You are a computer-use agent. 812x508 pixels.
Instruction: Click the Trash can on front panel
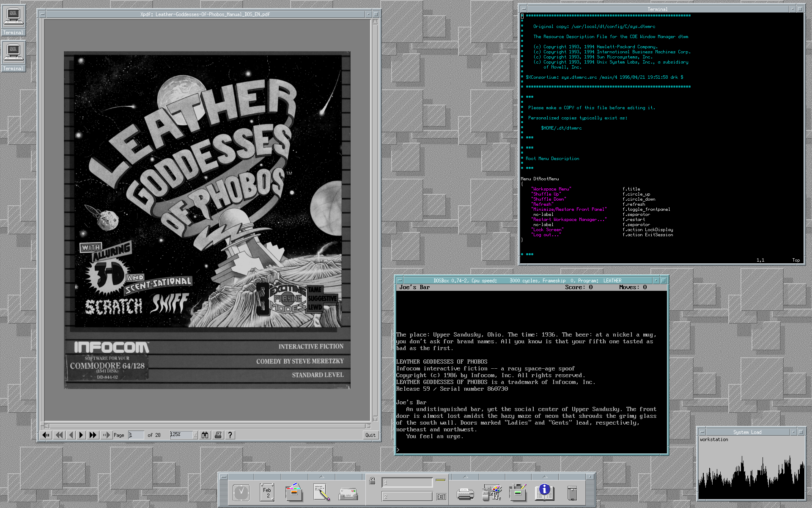(x=572, y=494)
